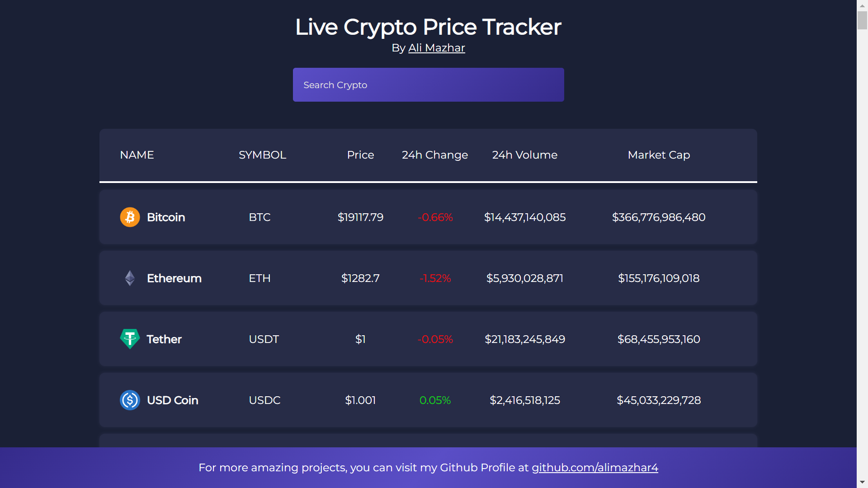Click Ethereum -1.52% change value
The image size is (868, 488).
click(x=434, y=278)
